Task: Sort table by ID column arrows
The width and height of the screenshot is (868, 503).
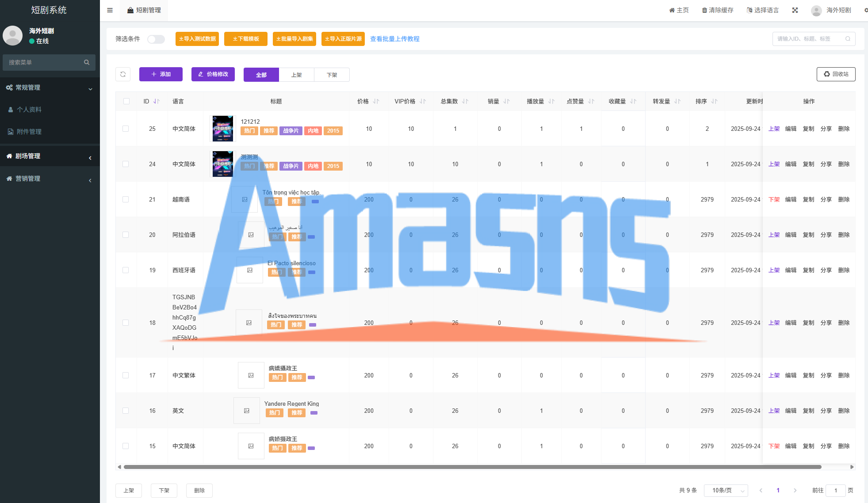Action: click(157, 101)
